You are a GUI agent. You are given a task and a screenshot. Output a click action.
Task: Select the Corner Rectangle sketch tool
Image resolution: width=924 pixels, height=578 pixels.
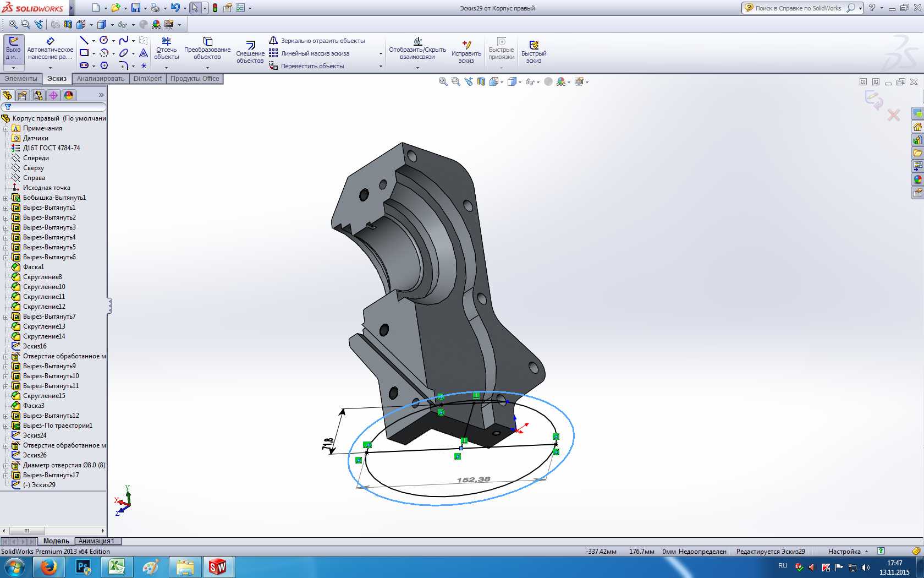coord(84,53)
